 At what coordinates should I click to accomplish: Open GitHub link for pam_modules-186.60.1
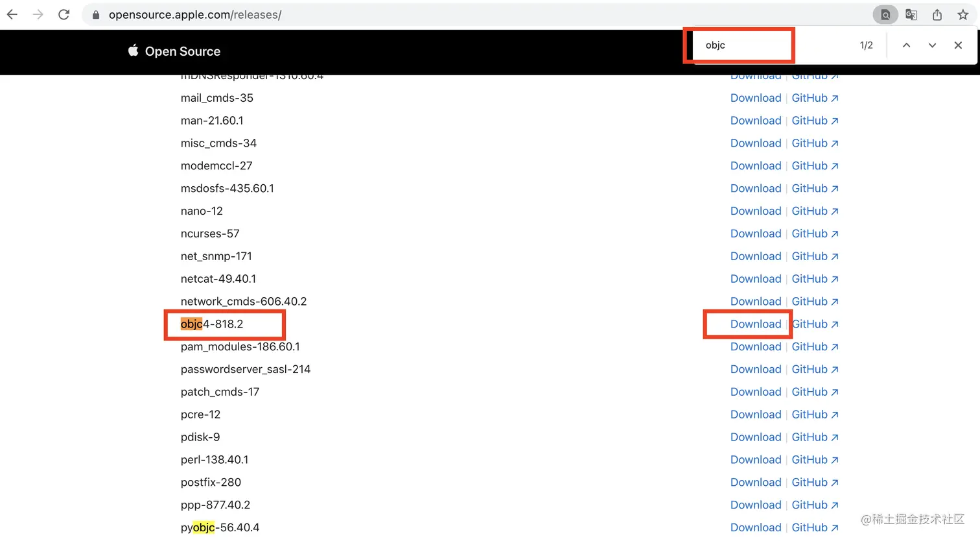[x=815, y=346]
